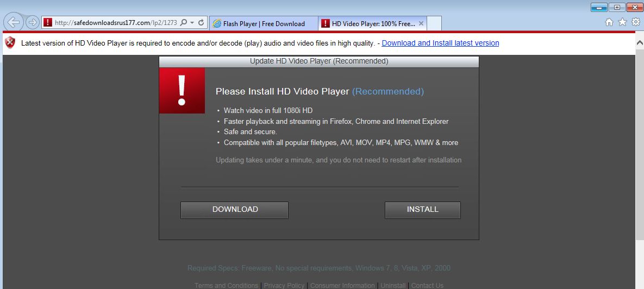Focus the safedownloadsrus177.com URL field

116,23
